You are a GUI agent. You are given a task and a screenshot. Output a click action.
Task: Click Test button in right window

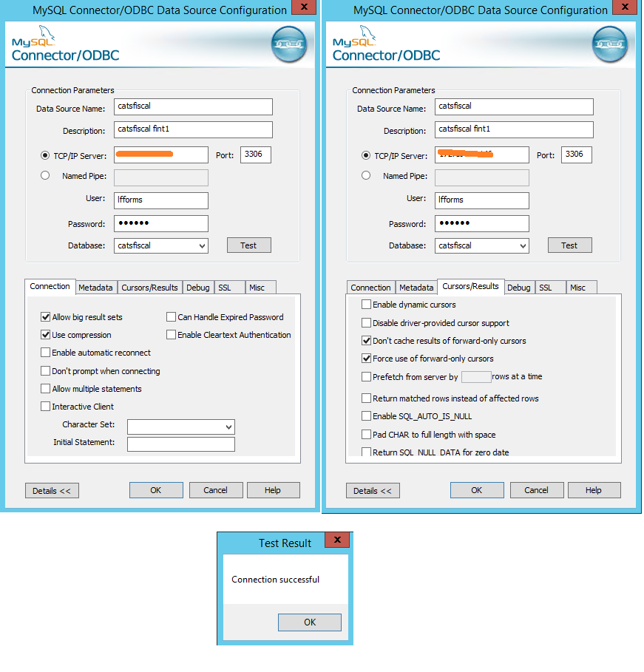point(569,245)
